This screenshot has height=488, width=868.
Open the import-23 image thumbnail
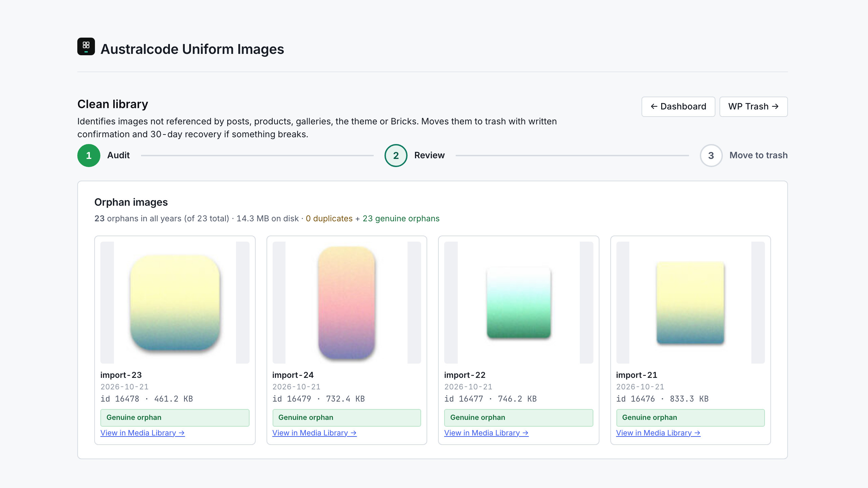175,303
